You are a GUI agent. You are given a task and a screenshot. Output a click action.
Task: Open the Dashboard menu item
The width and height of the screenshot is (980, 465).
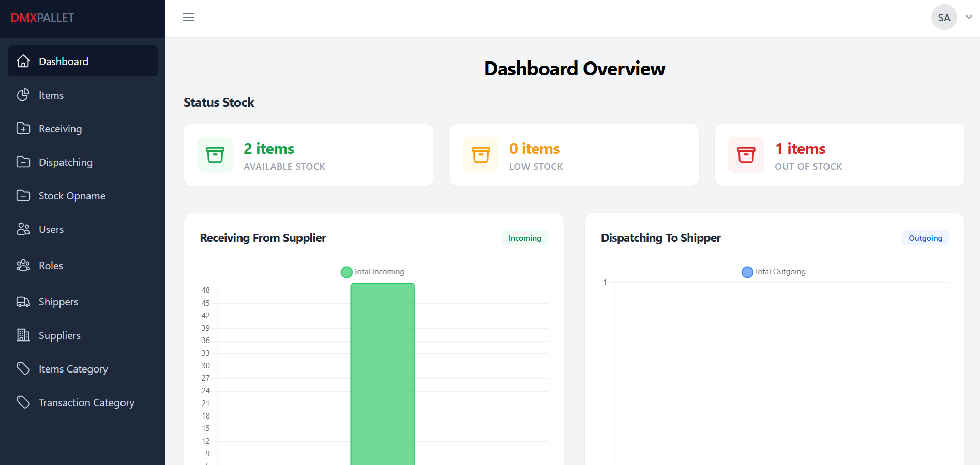tap(83, 61)
